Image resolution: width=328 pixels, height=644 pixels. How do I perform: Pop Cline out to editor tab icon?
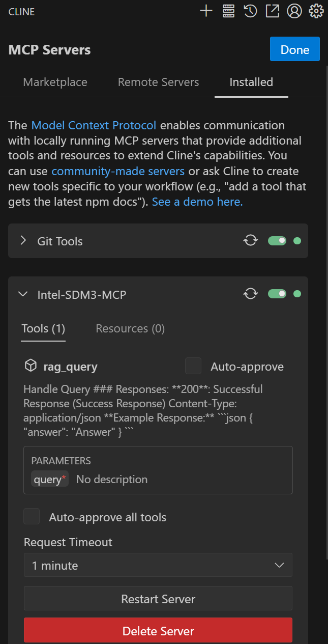click(273, 11)
